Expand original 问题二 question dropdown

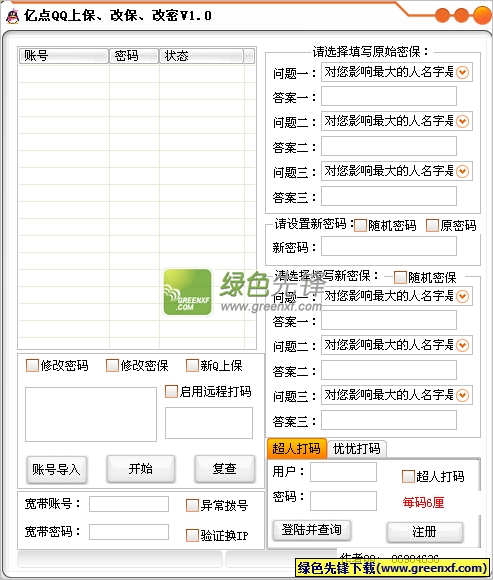click(x=463, y=121)
